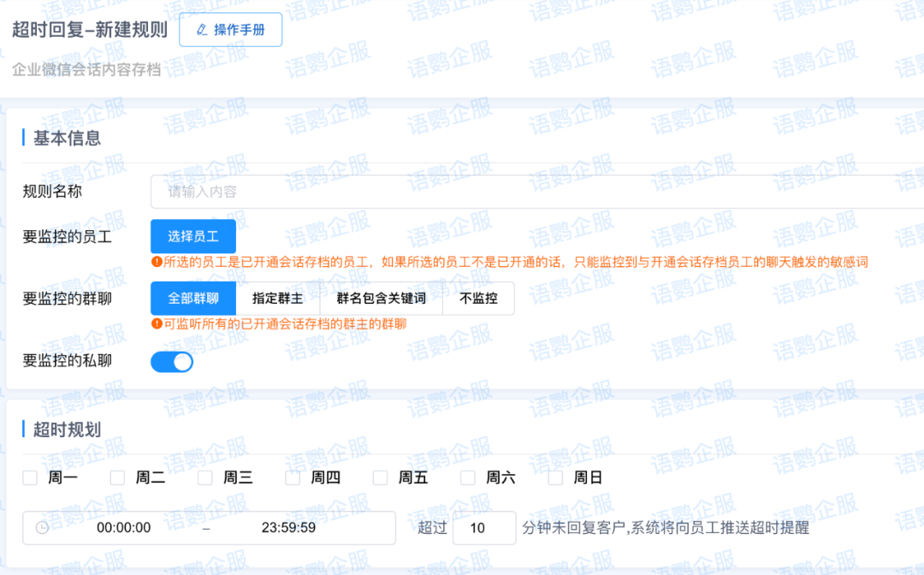
Task: Check the 周一 checkbox
Action: coord(30,477)
